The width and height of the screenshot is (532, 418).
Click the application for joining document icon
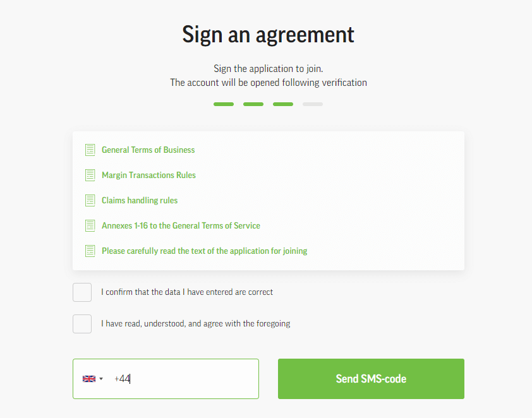click(90, 251)
